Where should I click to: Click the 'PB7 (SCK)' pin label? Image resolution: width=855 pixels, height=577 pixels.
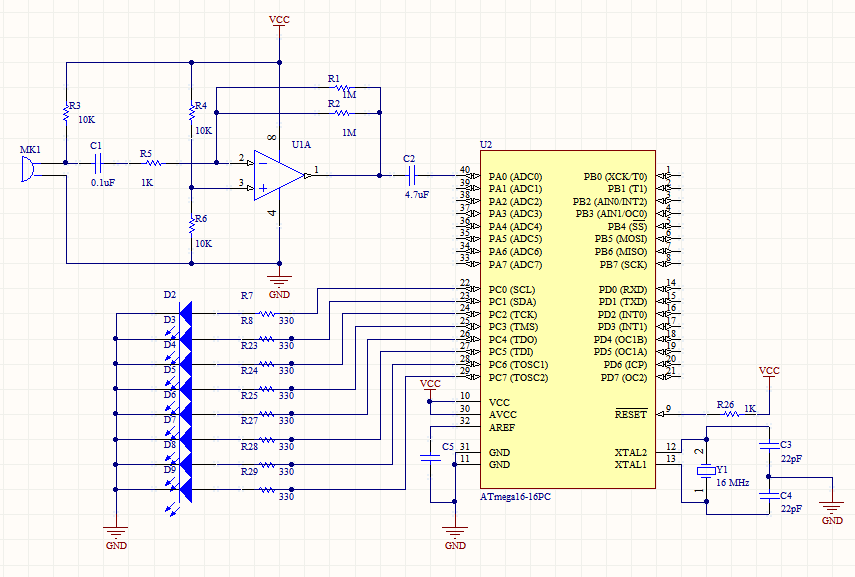[x=623, y=265]
